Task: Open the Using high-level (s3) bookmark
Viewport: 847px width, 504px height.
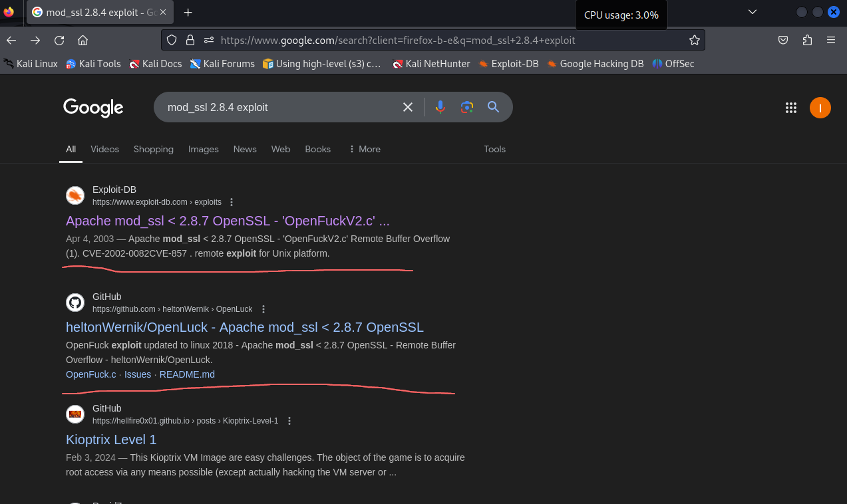Action: tap(322, 64)
